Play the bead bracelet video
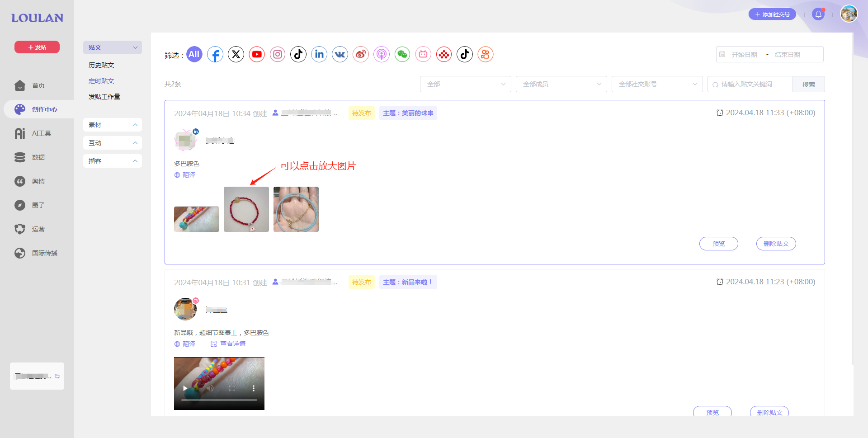 pyautogui.click(x=185, y=388)
